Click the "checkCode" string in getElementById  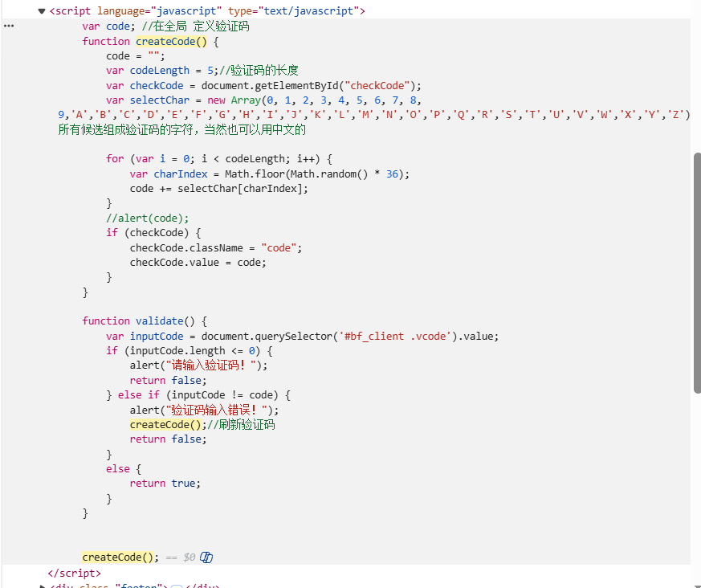381,85
